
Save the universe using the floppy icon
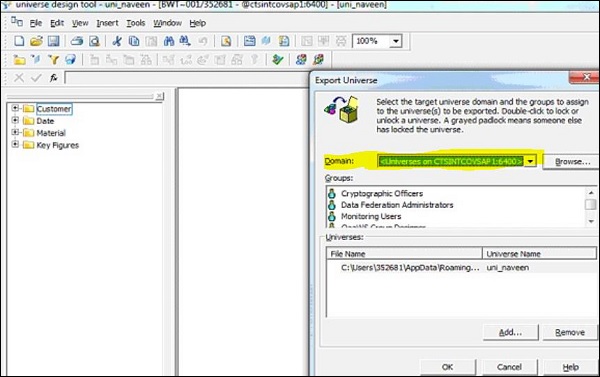click(x=53, y=41)
